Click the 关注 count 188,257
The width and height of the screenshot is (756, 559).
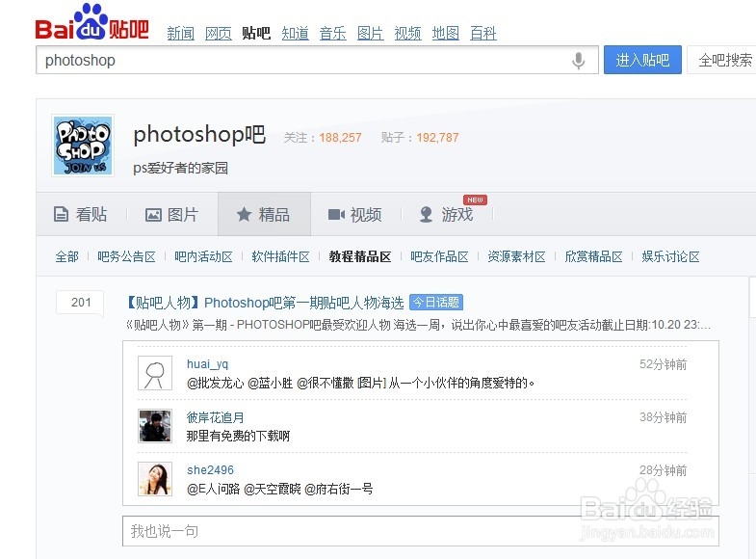point(340,138)
